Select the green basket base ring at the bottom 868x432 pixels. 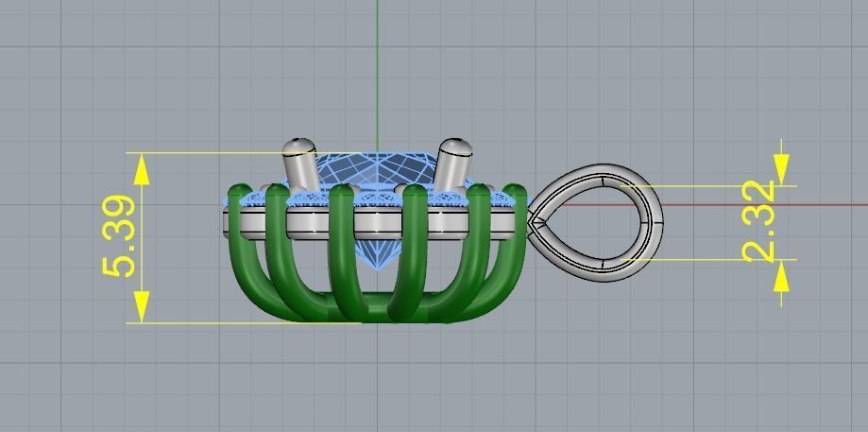[377, 308]
